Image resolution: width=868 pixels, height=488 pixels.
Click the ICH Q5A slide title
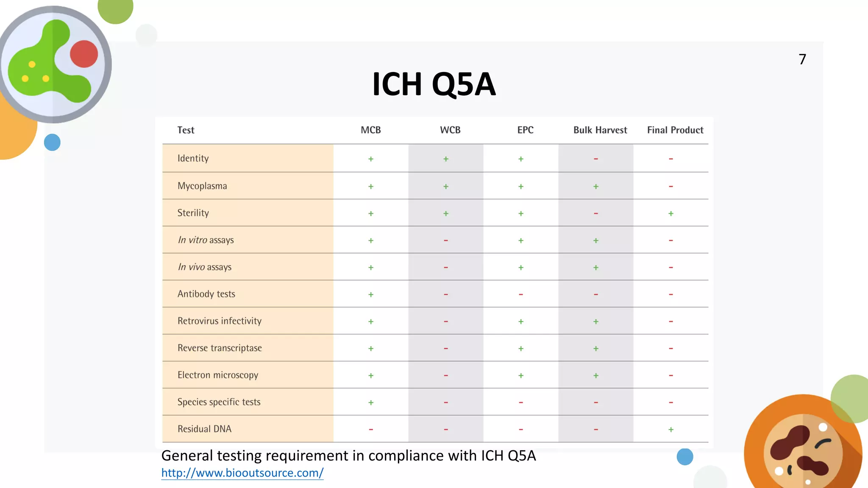(434, 84)
